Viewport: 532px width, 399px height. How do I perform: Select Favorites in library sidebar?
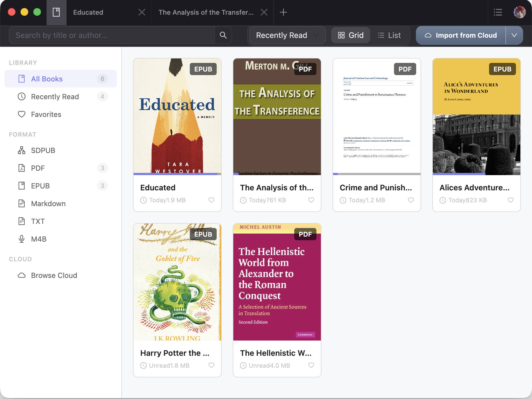tap(46, 114)
